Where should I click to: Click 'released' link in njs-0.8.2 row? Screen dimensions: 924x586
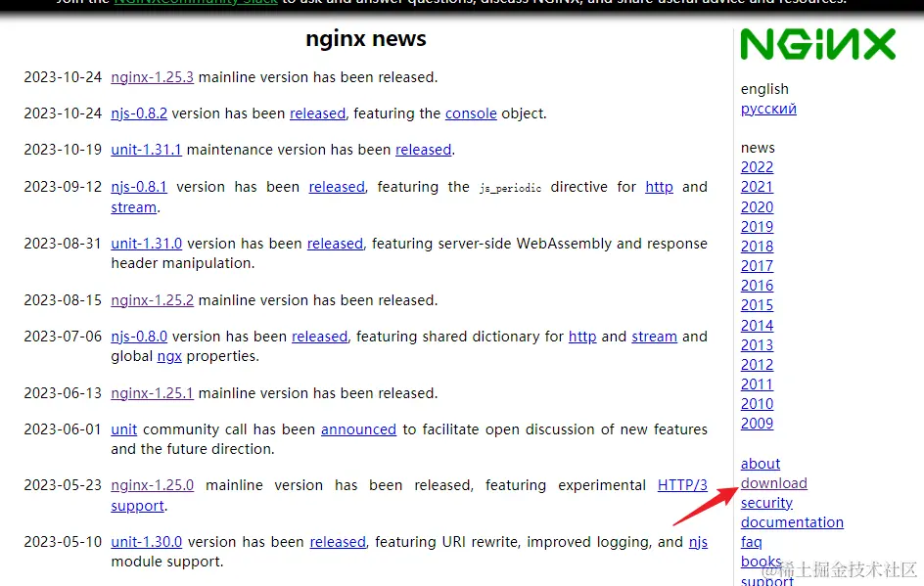pos(317,113)
